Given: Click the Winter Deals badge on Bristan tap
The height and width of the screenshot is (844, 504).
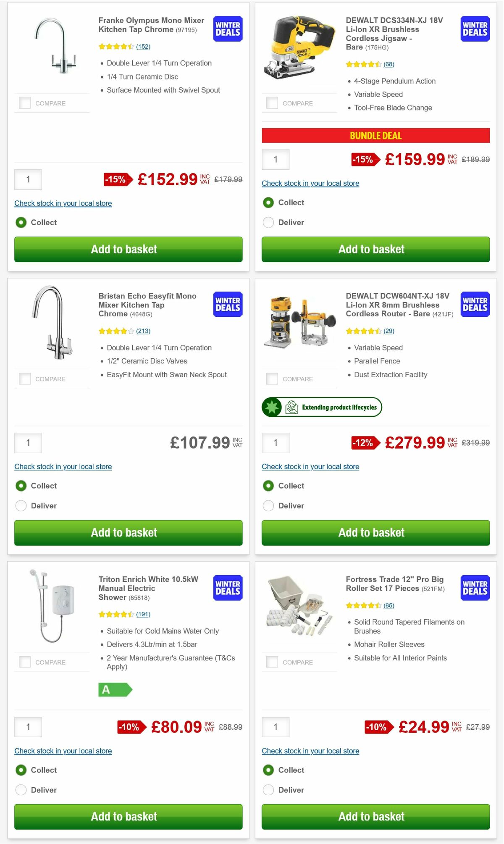Looking at the screenshot, I should (227, 304).
